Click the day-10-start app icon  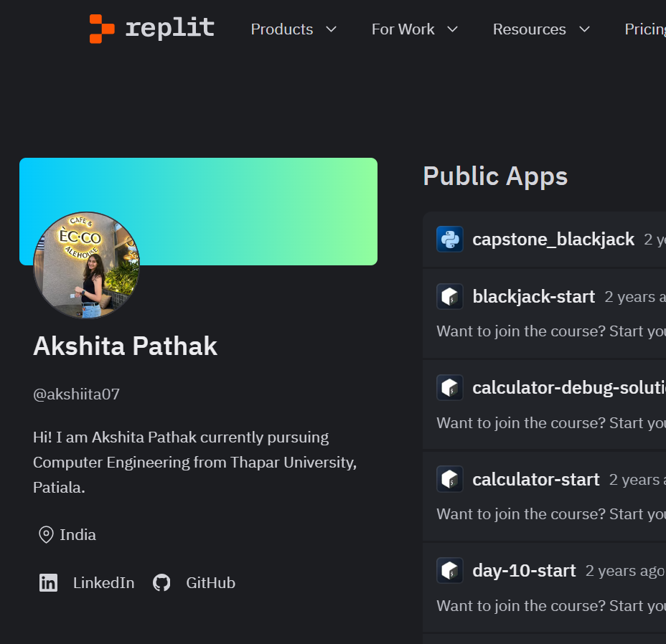[450, 571]
